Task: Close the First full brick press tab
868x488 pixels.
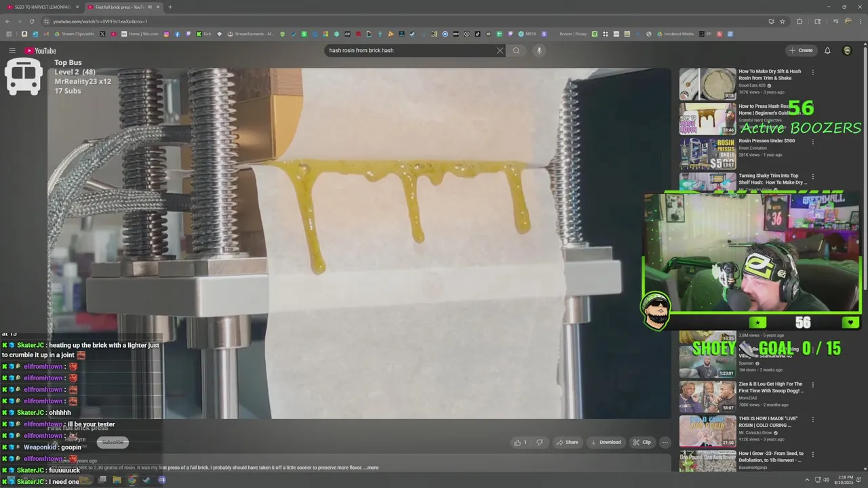Action: (158, 7)
